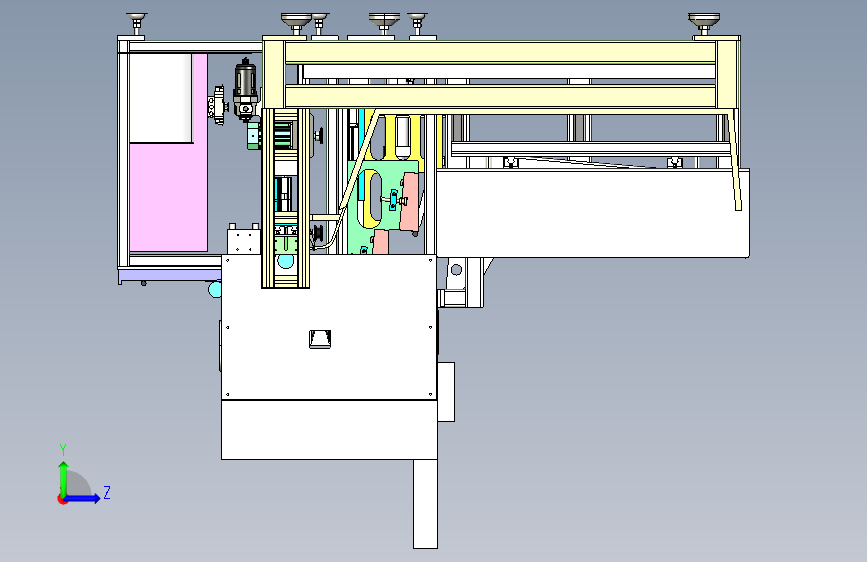867x562 pixels.
Task: Select the small white side box on cabinet
Action: click(446, 392)
